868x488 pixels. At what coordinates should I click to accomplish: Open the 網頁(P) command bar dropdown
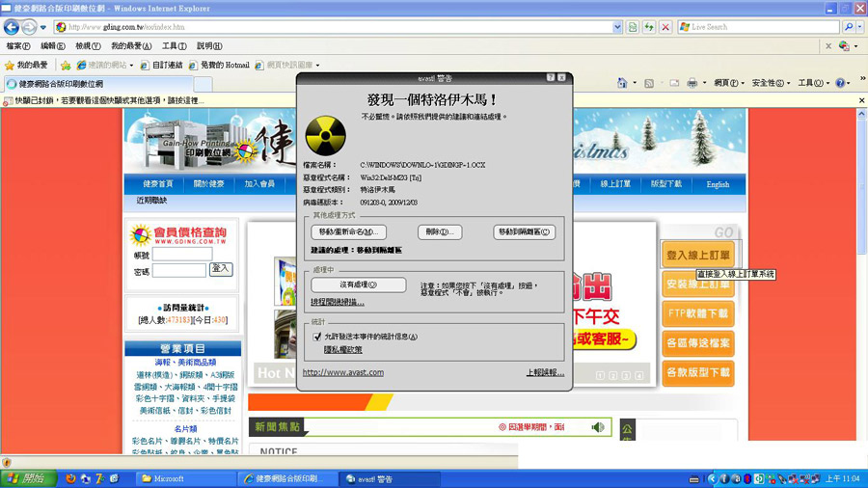(728, 83)
